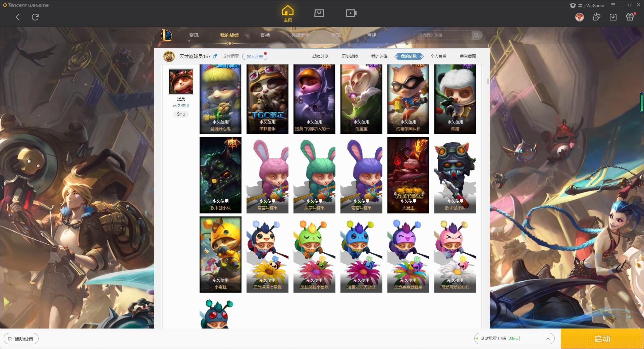Select the 可爱可爱粉红红 chroma

coord(455,255)
